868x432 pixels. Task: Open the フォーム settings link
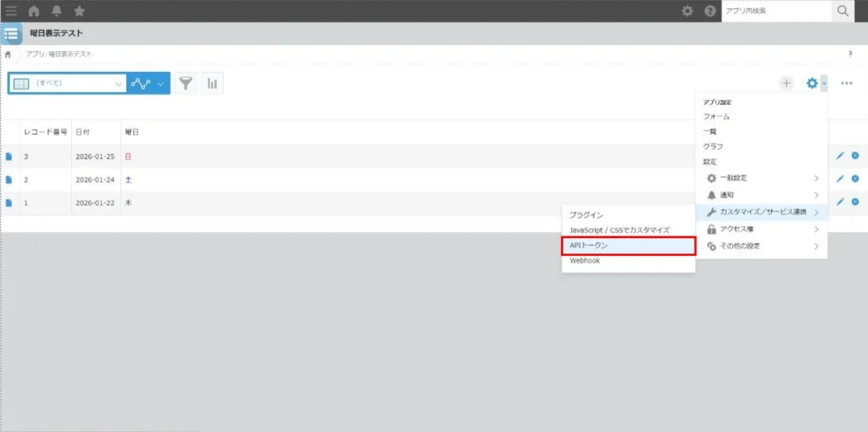716,116
